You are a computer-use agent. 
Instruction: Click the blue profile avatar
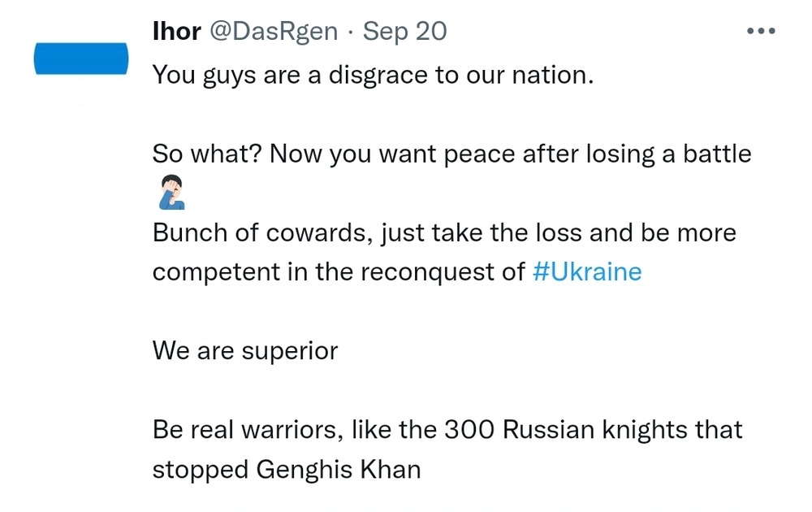pos(81,59)
